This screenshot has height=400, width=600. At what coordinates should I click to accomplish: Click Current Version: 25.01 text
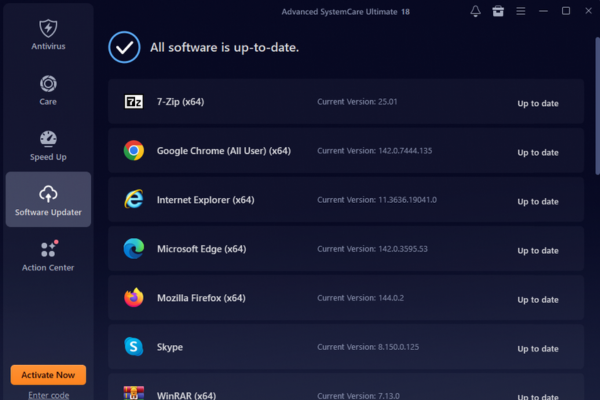pyautogui.click(x=357, y=102)
